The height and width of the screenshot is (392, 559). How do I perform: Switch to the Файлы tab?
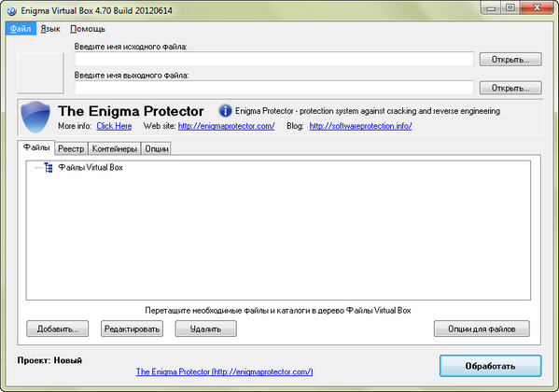click(36, 147)
